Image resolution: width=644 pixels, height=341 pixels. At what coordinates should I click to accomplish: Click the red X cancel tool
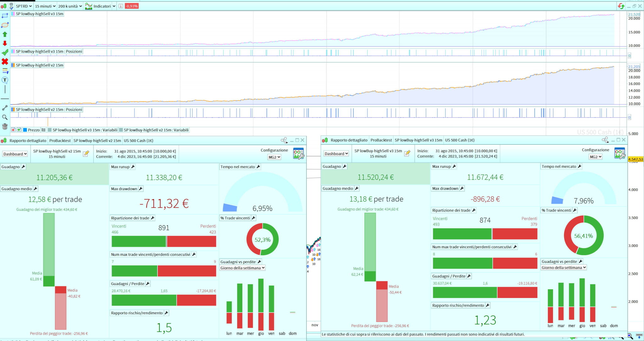5,62
